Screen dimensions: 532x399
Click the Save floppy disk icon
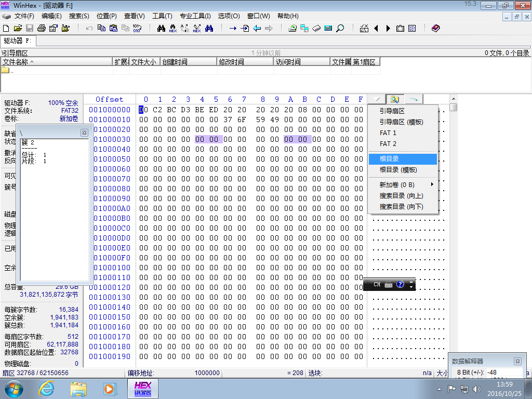pos(30,29)
